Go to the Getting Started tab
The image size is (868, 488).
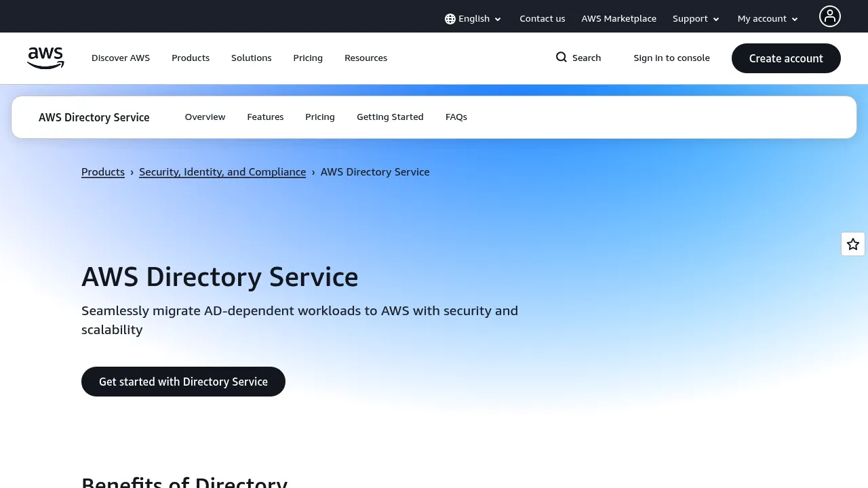(x=390, y=117)
